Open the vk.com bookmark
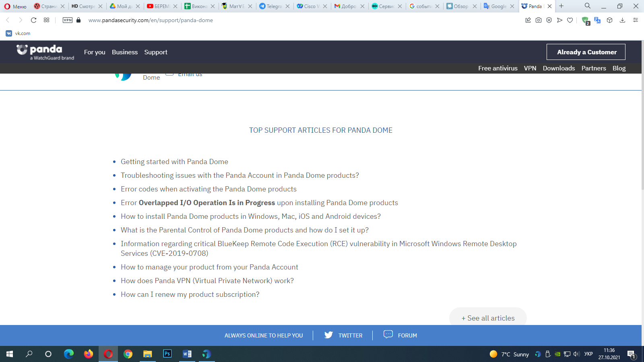 [x=18, y=33]
